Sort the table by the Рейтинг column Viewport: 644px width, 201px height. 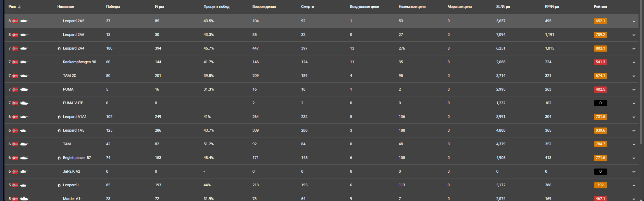point(600,6)
